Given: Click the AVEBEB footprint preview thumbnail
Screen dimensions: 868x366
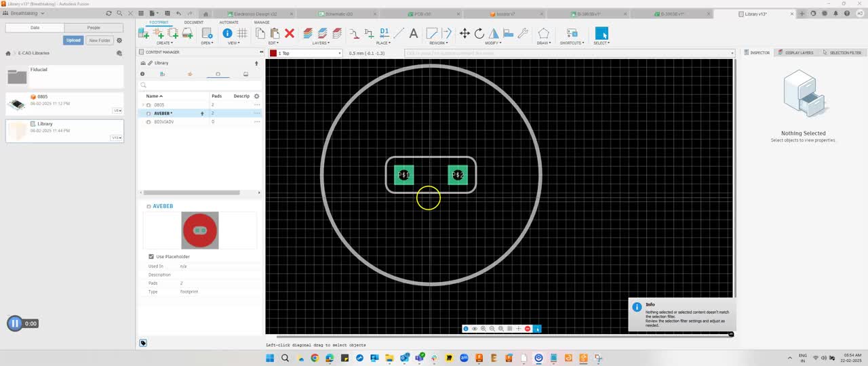Looking at the screenshot, I should pyautogui.click(x=199, y=230).
